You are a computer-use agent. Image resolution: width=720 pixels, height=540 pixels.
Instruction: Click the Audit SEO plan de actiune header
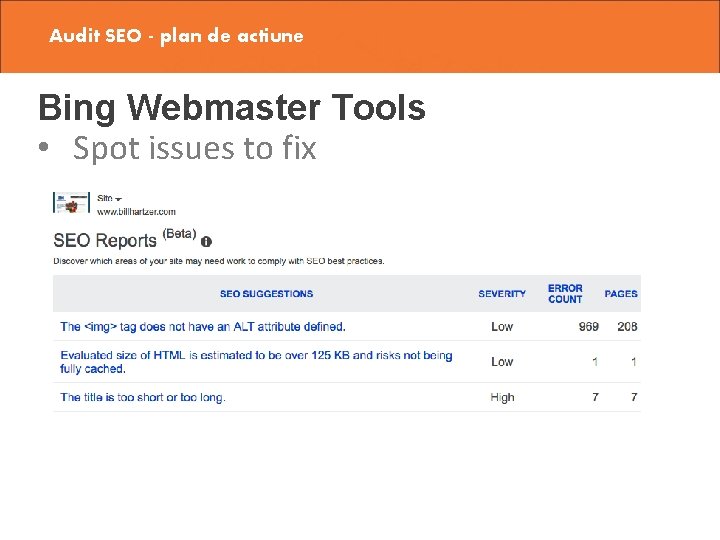(176, 36)
